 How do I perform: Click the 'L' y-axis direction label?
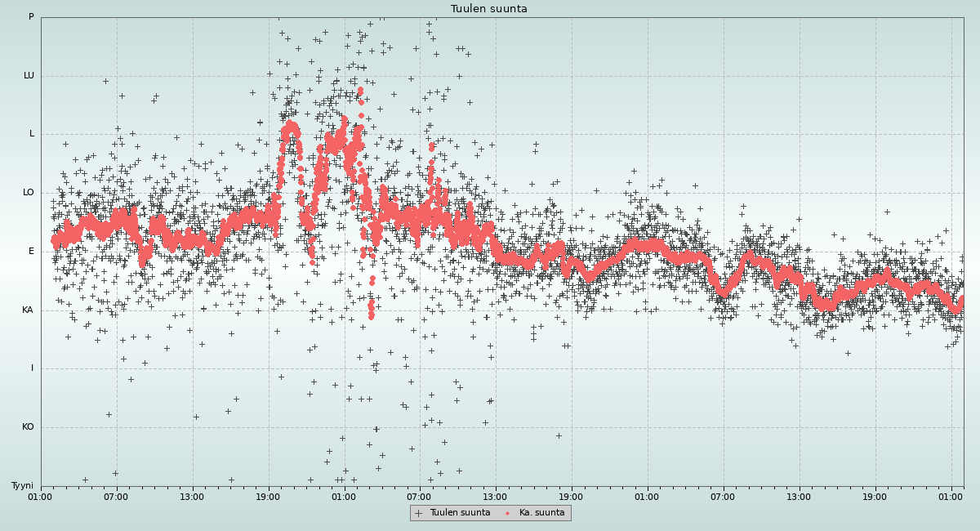tap(32, 134)
